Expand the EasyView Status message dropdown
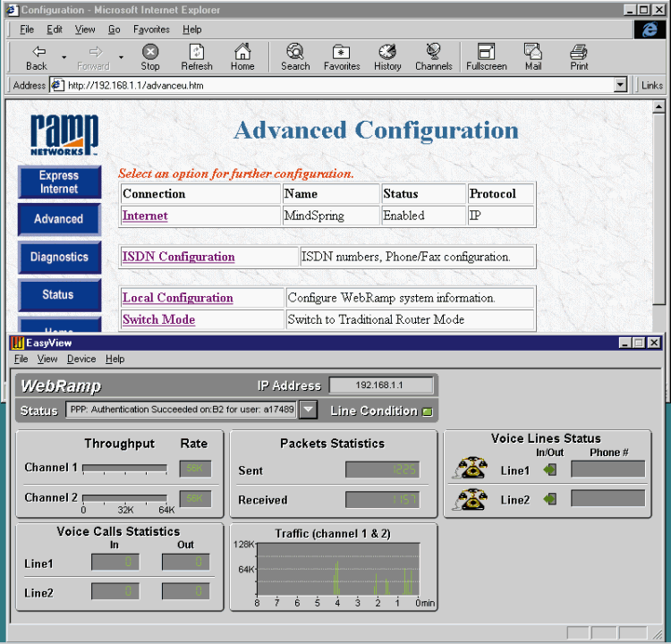The width and height of the screenshot is (671, 644). (x=308, y=410)
